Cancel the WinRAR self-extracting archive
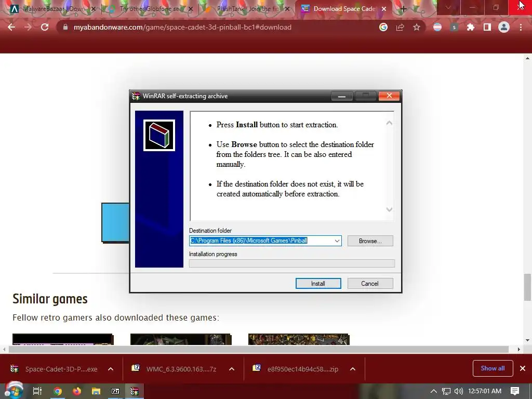This screenshot has height=399, width=532. coord(370,283)
